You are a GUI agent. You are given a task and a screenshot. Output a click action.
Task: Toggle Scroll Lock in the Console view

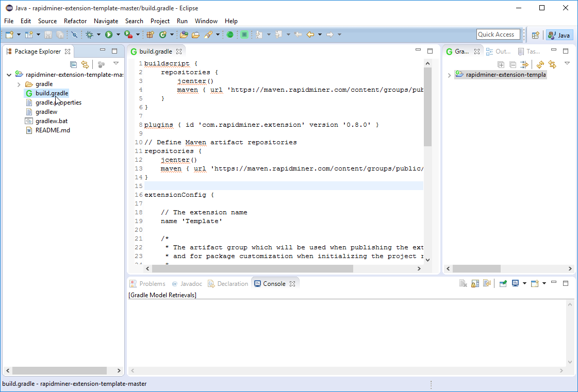coord(474,283)
